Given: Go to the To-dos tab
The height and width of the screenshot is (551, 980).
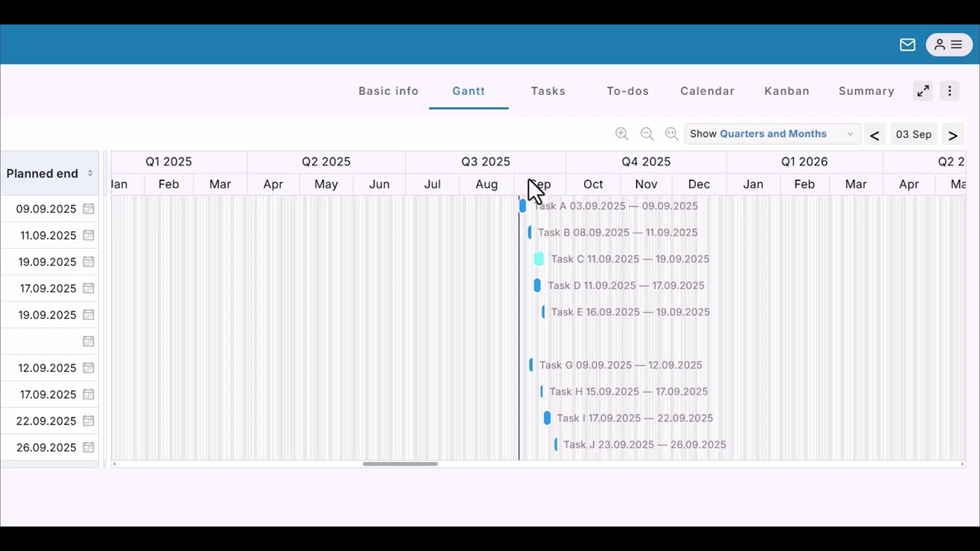Looking at the screenshot, I should coord(628,91).
